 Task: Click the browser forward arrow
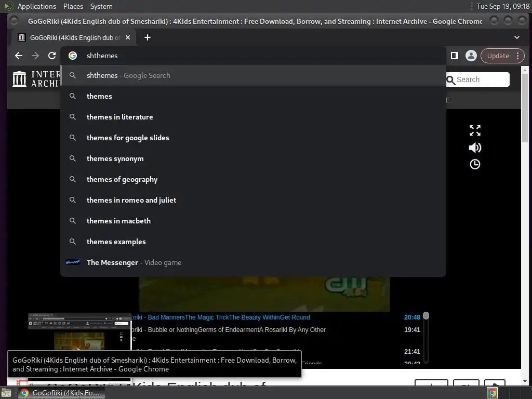(x=35, y=56)
